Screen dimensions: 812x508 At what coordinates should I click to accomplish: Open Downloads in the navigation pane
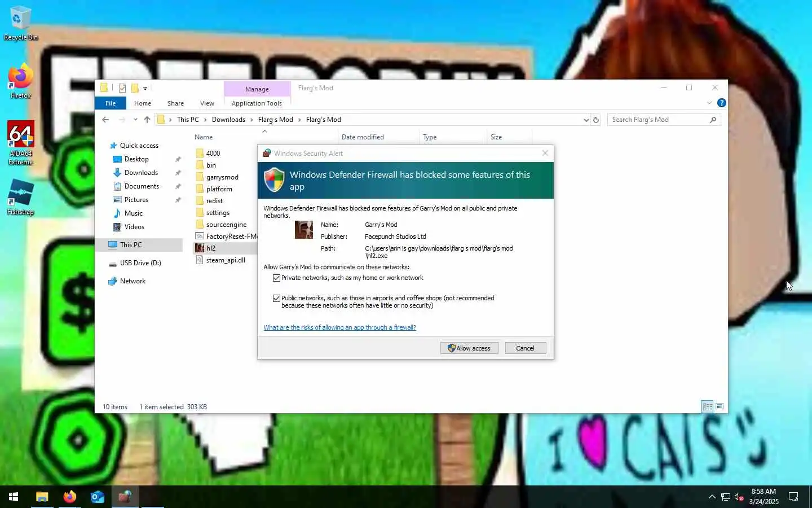click(141, 173)
